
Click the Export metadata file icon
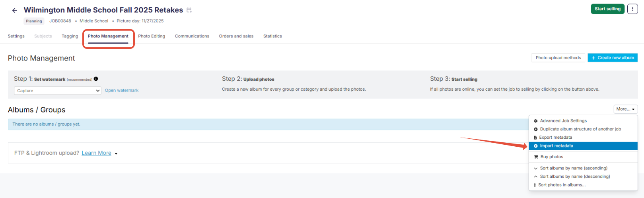(535, 138)
